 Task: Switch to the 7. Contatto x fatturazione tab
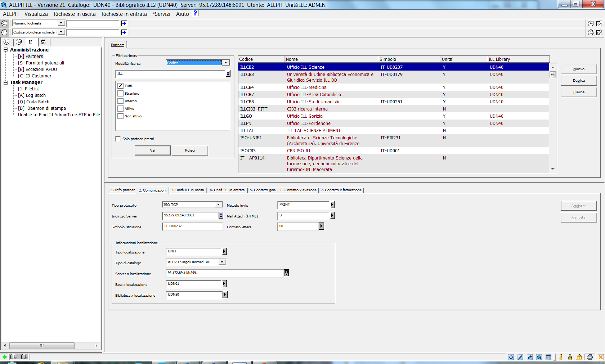pos(341,190)
